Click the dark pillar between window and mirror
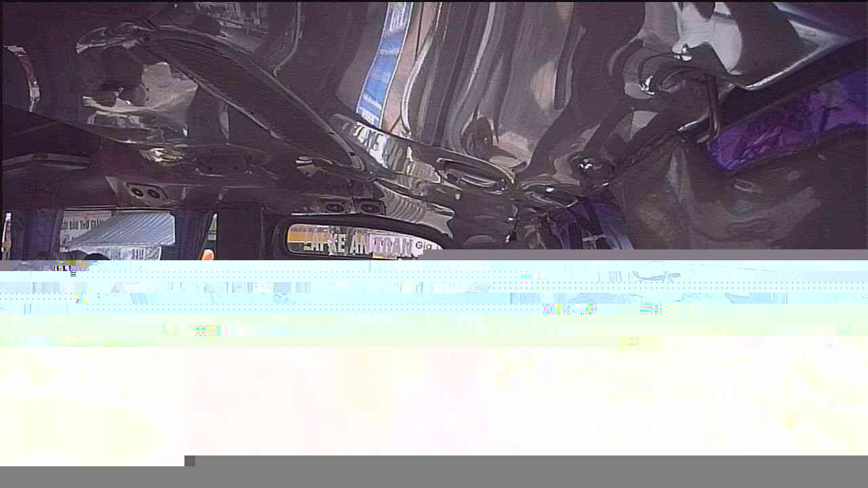 coord(241,234)
